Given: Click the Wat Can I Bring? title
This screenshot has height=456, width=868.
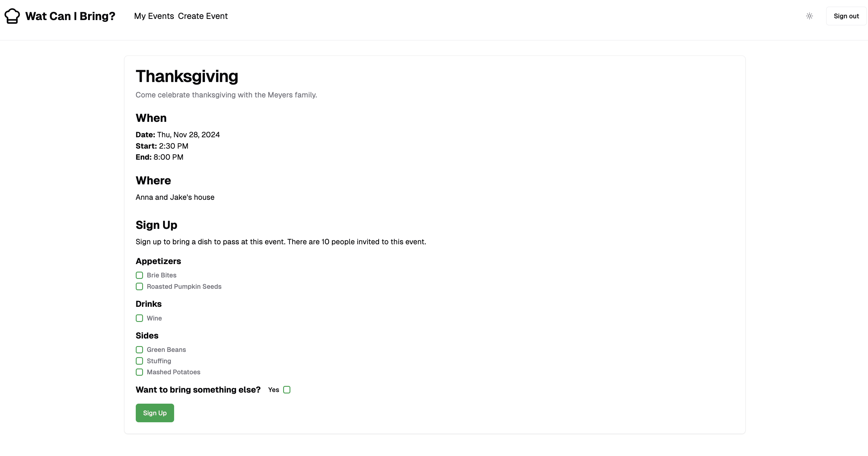Looking at the screenshot, I should click(70, 16).
